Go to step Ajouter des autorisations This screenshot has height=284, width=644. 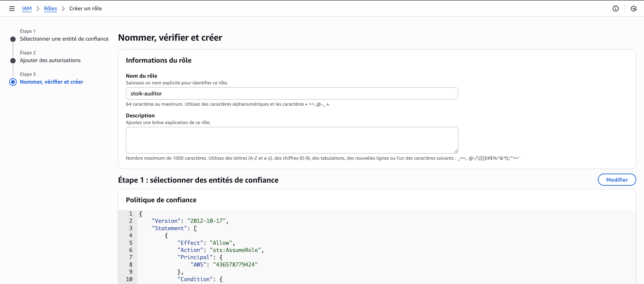50,60
